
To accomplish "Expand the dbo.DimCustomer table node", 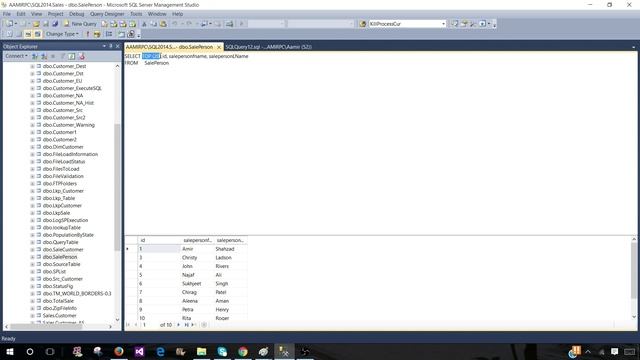I will [32, 147].
